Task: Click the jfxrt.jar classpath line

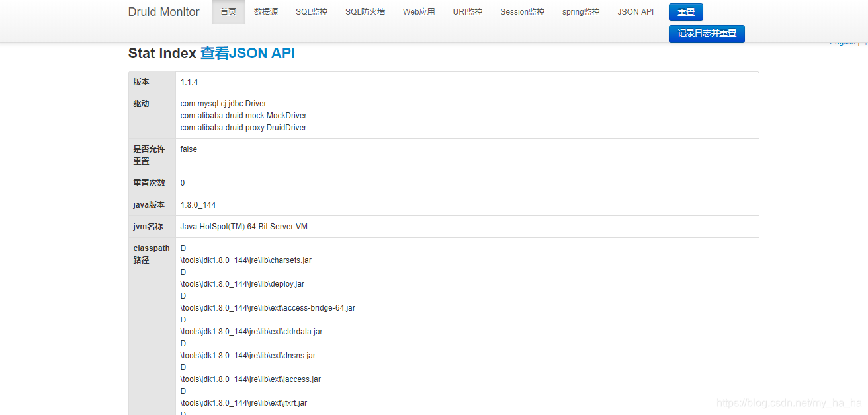Action: pos(243,403)
